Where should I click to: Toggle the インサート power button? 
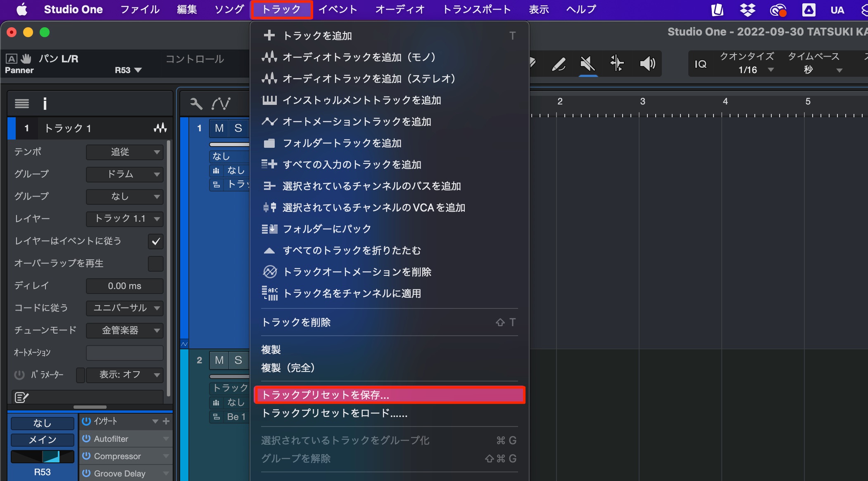pos(86,421)
